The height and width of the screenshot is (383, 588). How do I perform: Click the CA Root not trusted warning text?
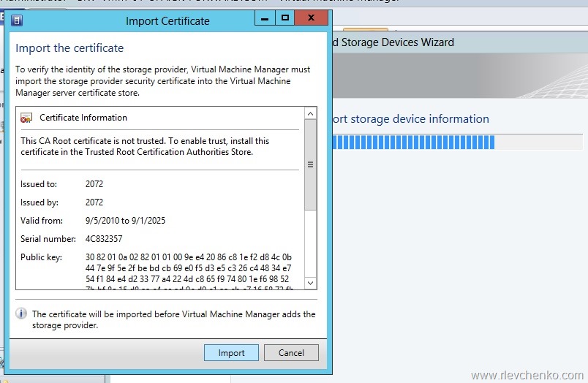145,146
